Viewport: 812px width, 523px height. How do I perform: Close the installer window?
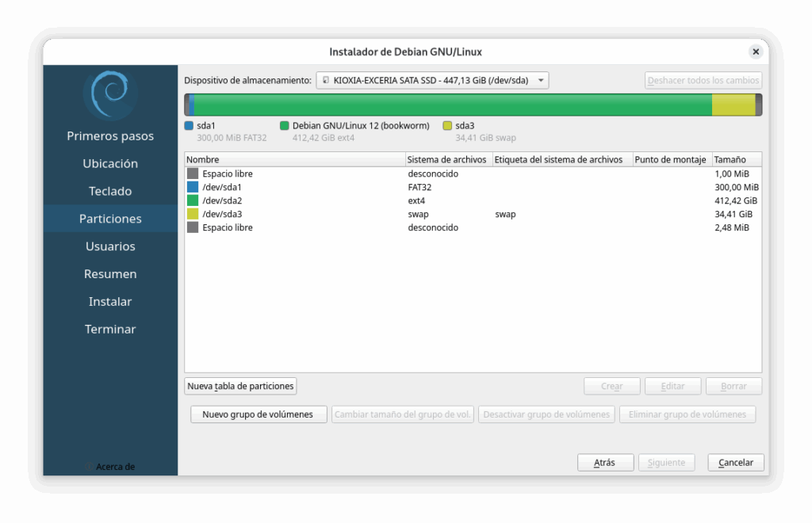coord(756,52)
